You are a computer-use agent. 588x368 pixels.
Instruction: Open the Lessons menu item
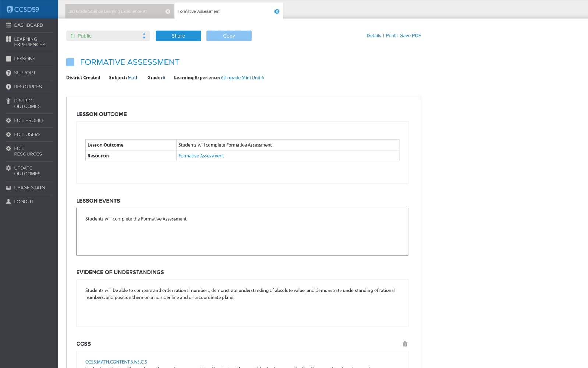(x=25, y=59)
